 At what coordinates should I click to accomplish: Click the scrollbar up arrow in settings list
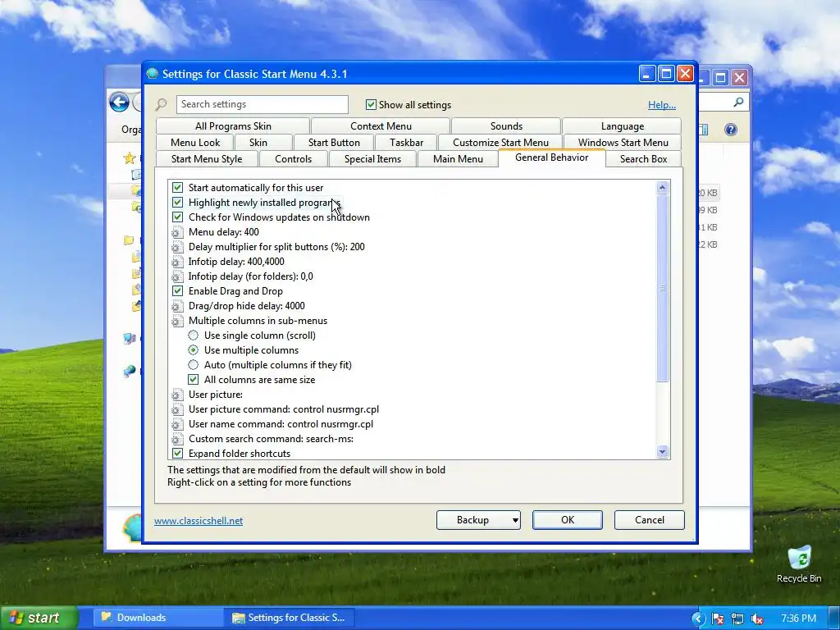point(662,187)
